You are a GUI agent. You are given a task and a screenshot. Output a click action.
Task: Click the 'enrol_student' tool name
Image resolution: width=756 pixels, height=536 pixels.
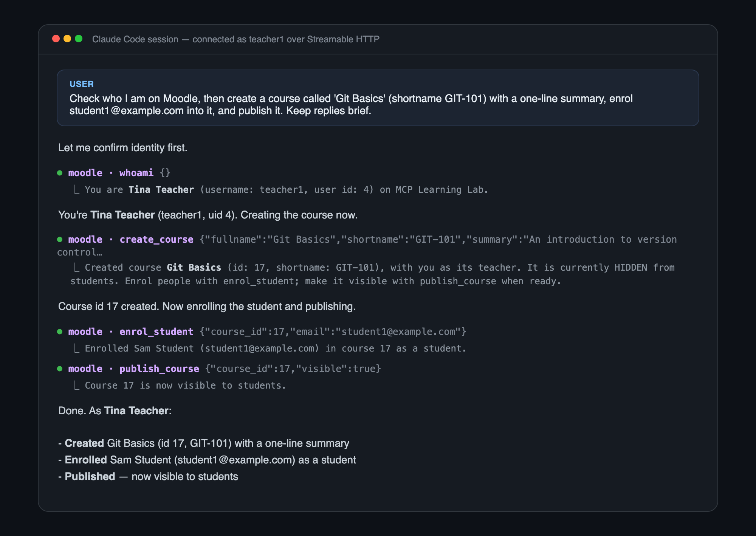[x=156, y=332]
